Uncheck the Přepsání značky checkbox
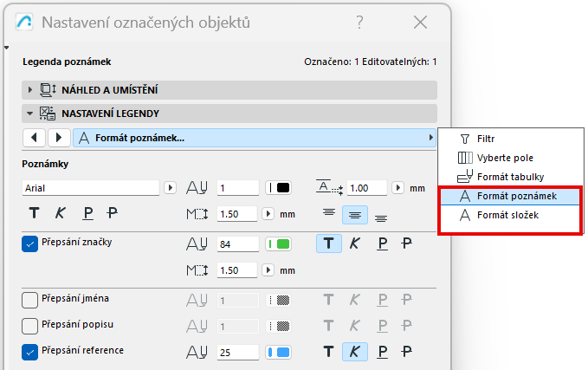The image size is (588, 370). click(29, 244)
